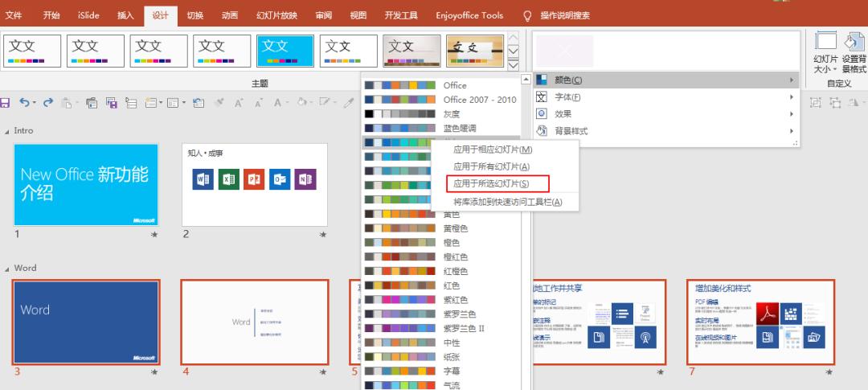
Task: Choose 应用于所有幻灯片(A) in context menu
Action: pyautogui.click(x=504, y=166)
